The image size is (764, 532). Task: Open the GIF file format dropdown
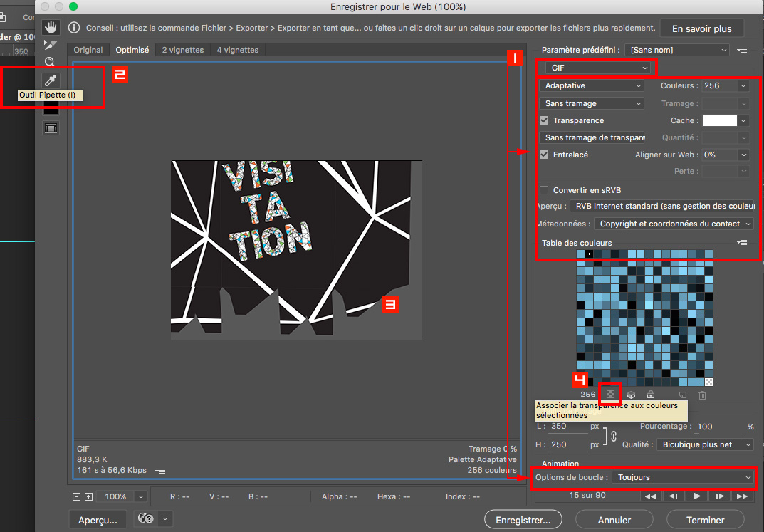pos(597,68)
